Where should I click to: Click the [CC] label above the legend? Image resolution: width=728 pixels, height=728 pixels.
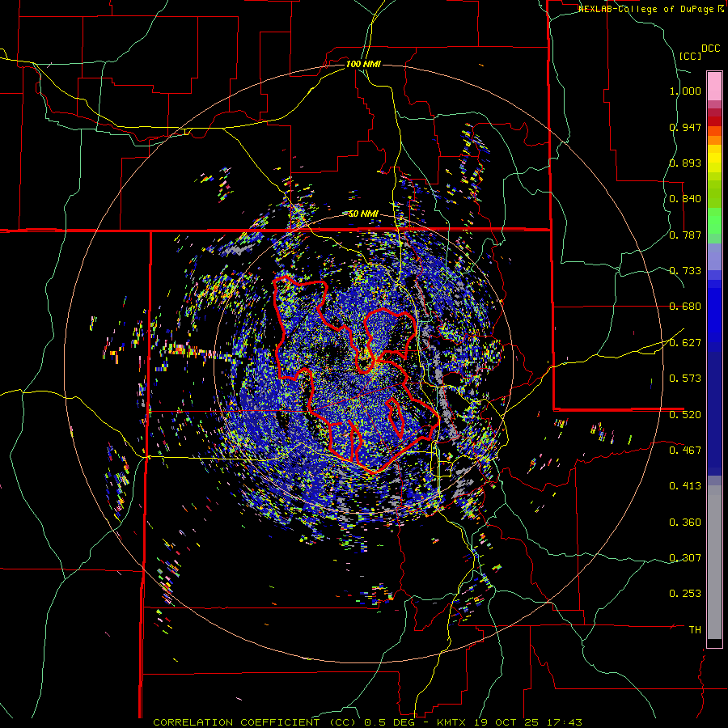click(x=690, y=56)
